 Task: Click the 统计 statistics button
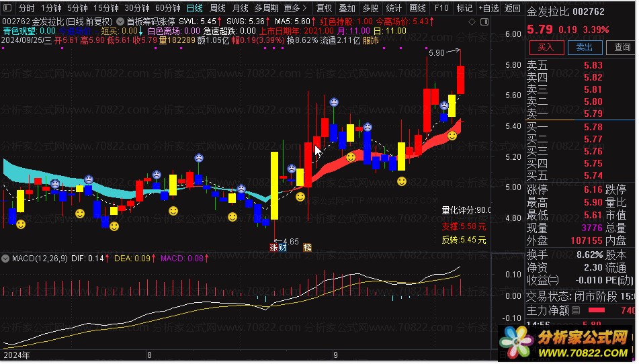coord(394,8)
